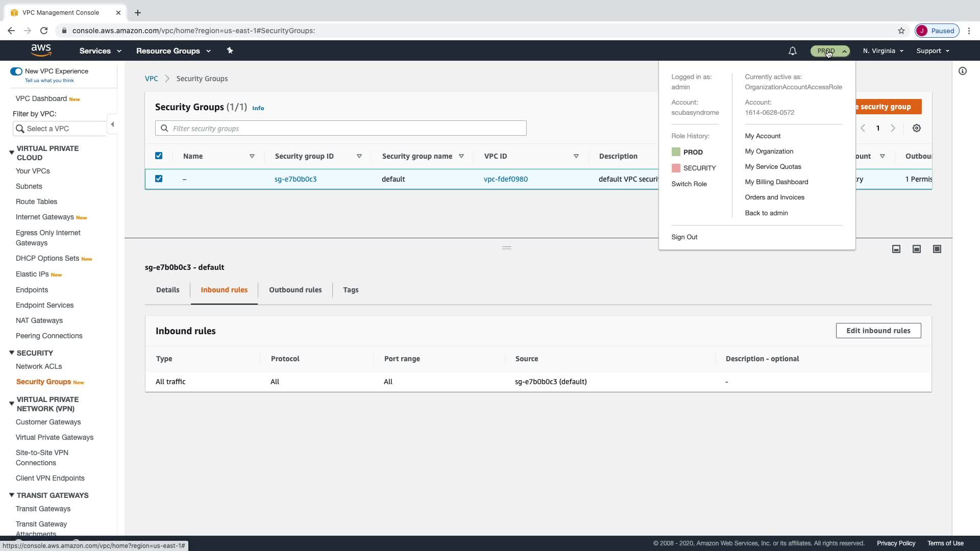Collapse the left sidebar arrow
980x551 pixels.
point(112,124)
